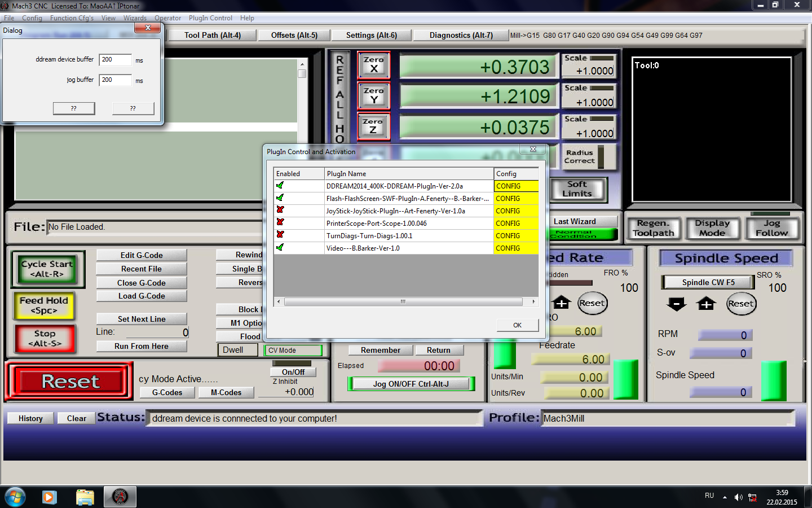The height and width of the screenshot is (508, 812).
Task: Open the G-Codes reference list
Action: 167,392
